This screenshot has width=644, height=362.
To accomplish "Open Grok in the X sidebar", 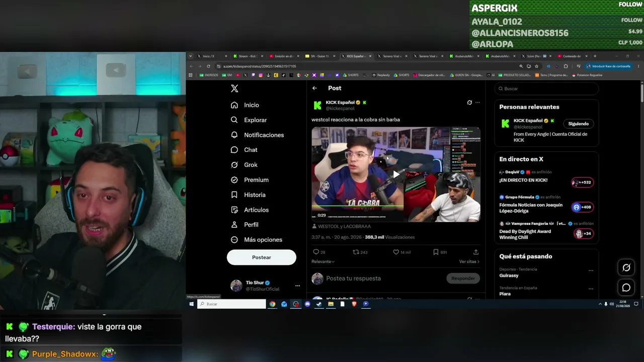I will click(x=244, y=165).
